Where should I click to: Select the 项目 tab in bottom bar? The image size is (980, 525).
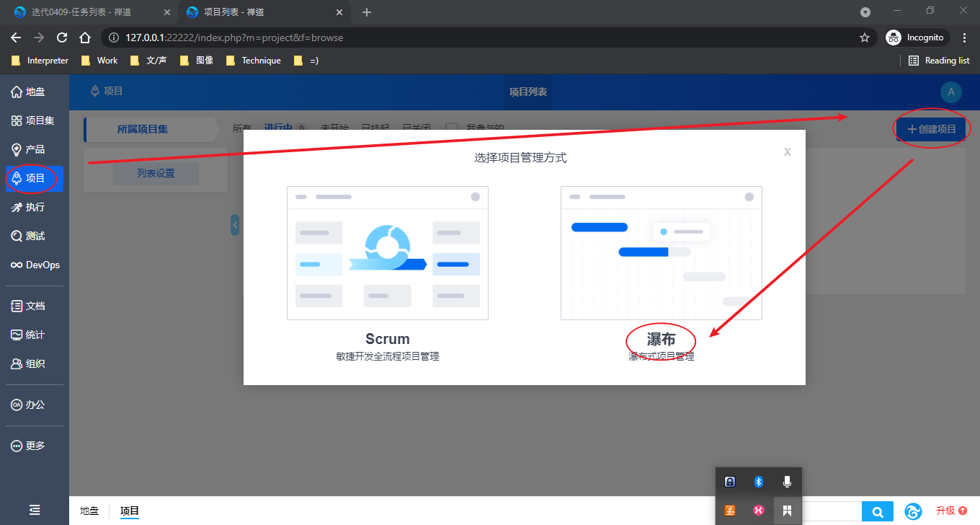pyautogui.click(x=130, y=511)
